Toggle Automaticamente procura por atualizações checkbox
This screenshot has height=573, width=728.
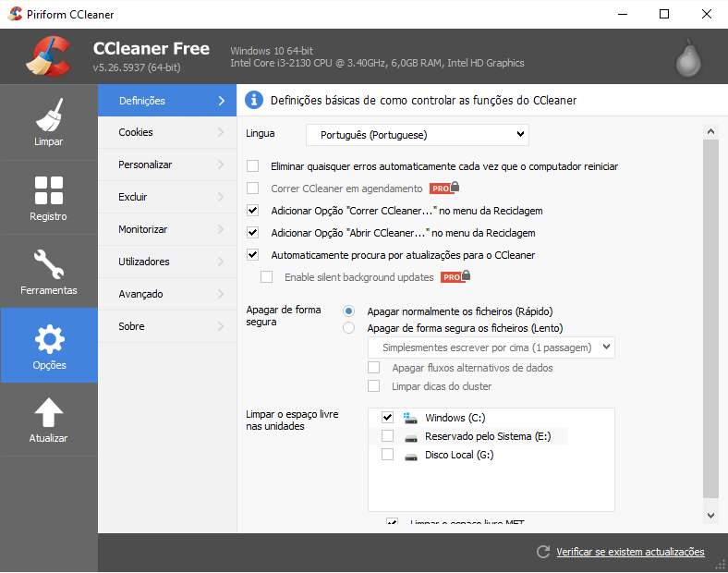pos(252,254)
